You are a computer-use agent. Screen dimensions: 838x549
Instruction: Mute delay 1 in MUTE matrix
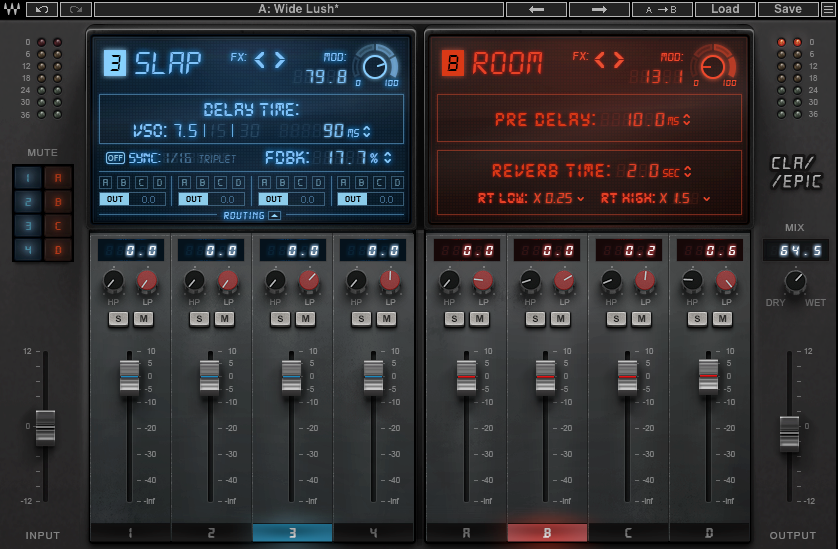coord(28,178)
